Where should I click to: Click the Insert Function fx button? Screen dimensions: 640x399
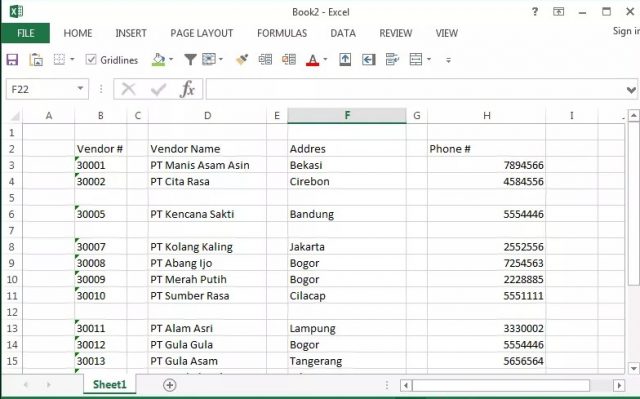click(x=187, y=89)
